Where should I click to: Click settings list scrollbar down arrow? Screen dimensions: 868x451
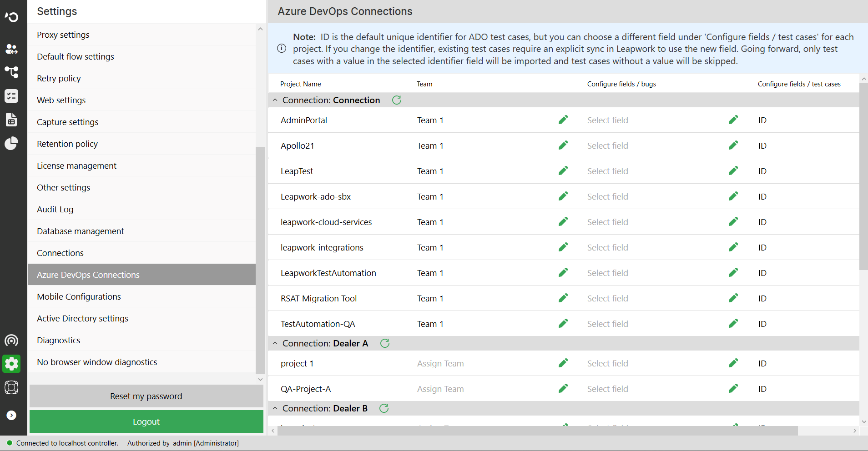tap(260, 379)
